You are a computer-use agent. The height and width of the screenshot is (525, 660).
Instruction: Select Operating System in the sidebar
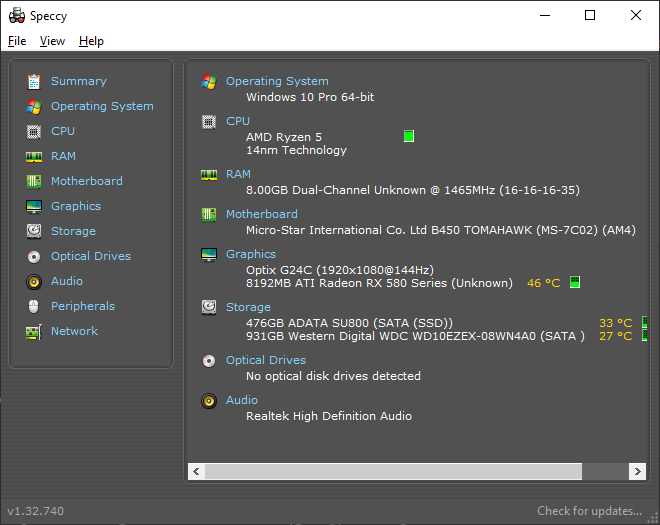tap(102, 107)
